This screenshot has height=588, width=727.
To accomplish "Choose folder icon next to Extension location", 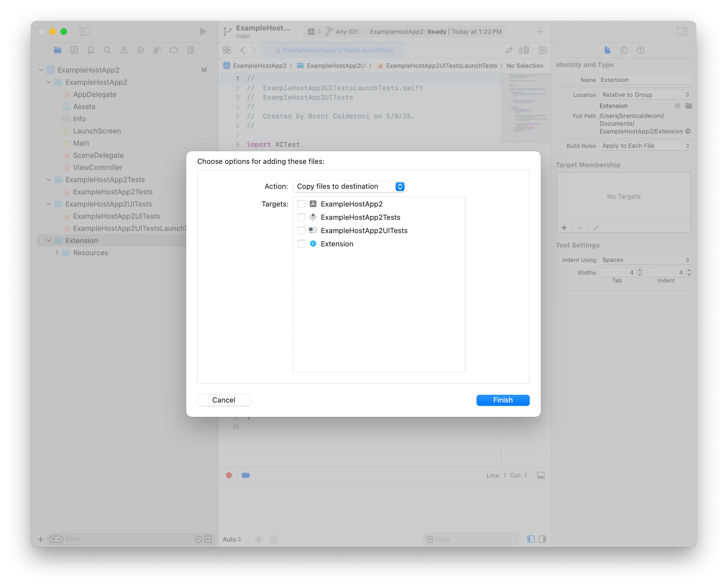I will (688, 106).
